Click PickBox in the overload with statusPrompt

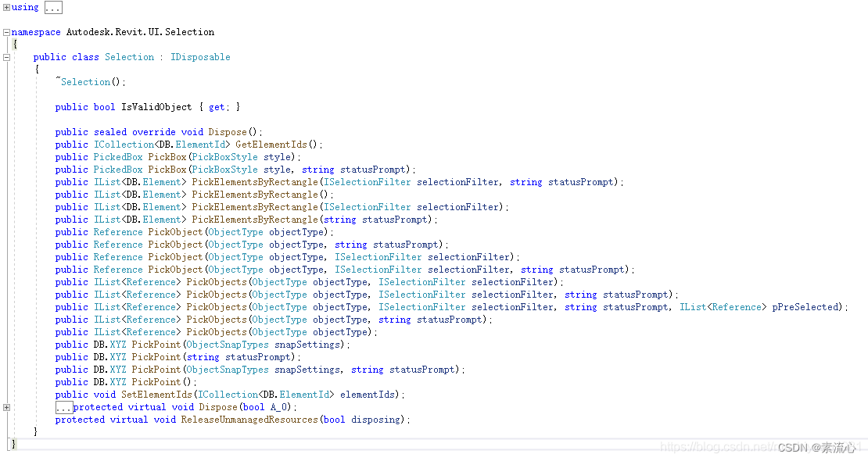point(167,170)
